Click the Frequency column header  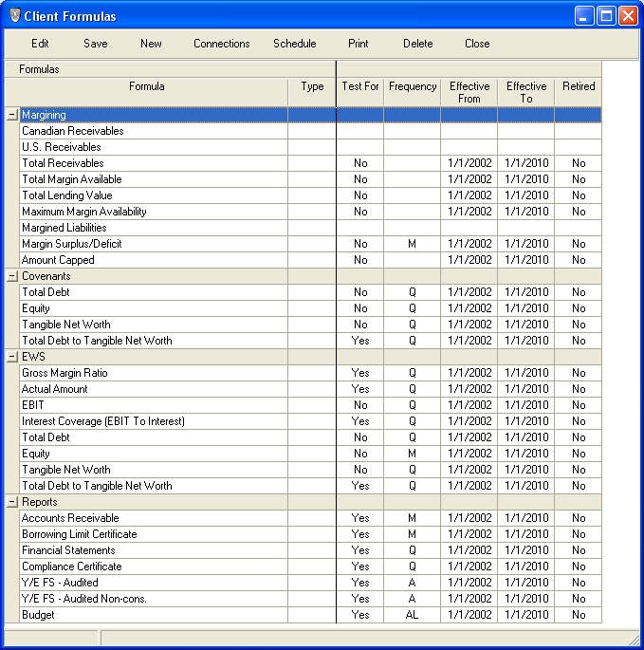pyautogui.click(x=413, y=92)
